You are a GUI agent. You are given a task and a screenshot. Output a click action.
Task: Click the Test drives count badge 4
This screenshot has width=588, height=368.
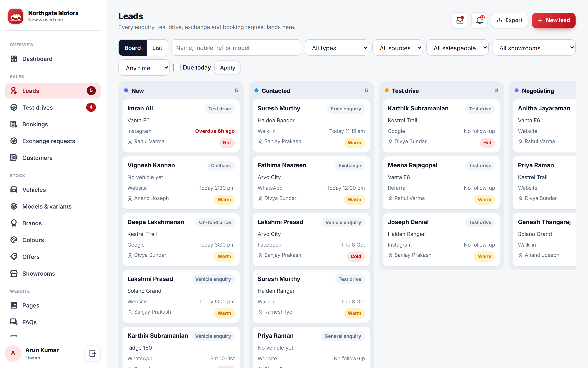91,107
